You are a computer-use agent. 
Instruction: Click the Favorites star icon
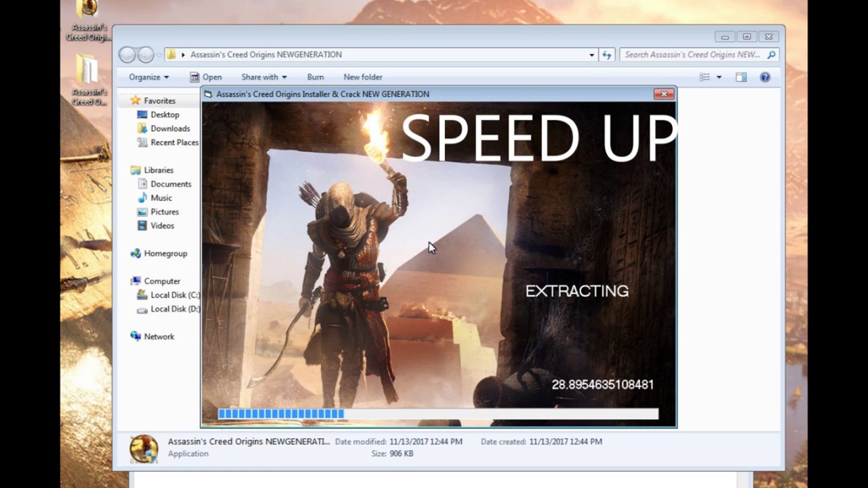coord(136,100)
